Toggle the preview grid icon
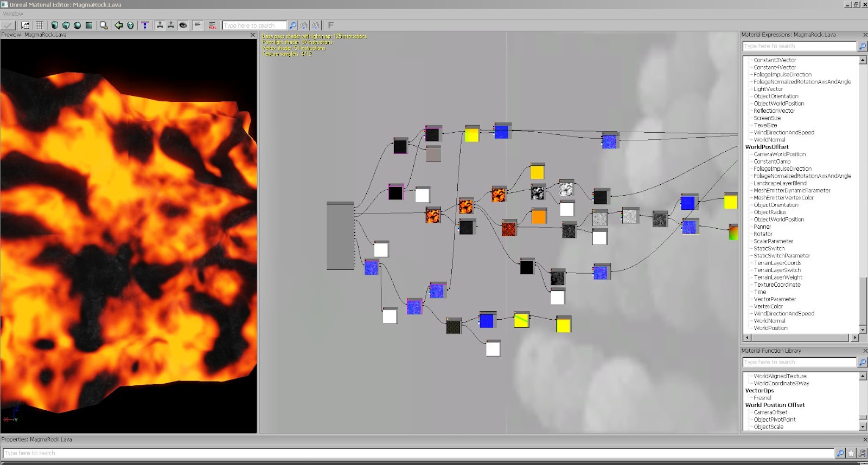The width and height of the screenshot is (868, 465). tap(40, 25)
